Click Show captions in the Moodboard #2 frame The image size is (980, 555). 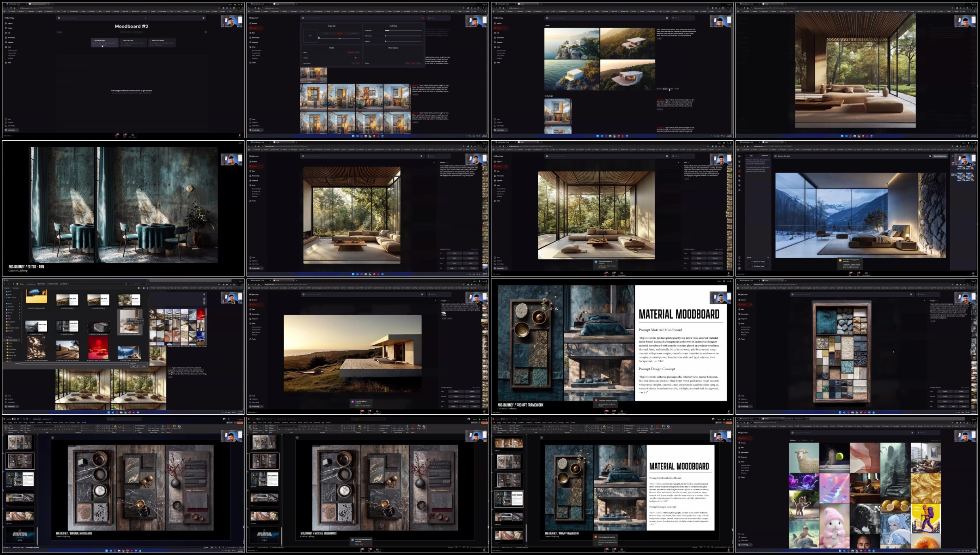pos(133,135)
